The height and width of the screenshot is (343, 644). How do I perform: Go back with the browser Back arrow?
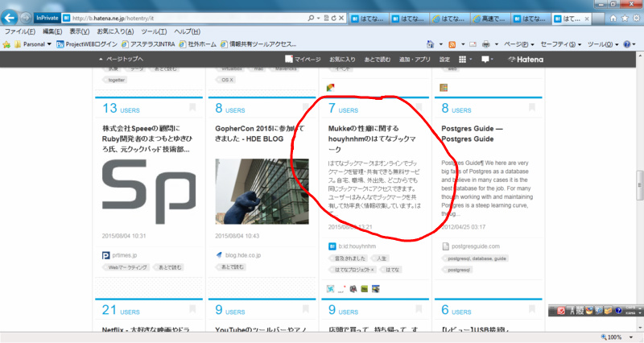tap(10, 18)
